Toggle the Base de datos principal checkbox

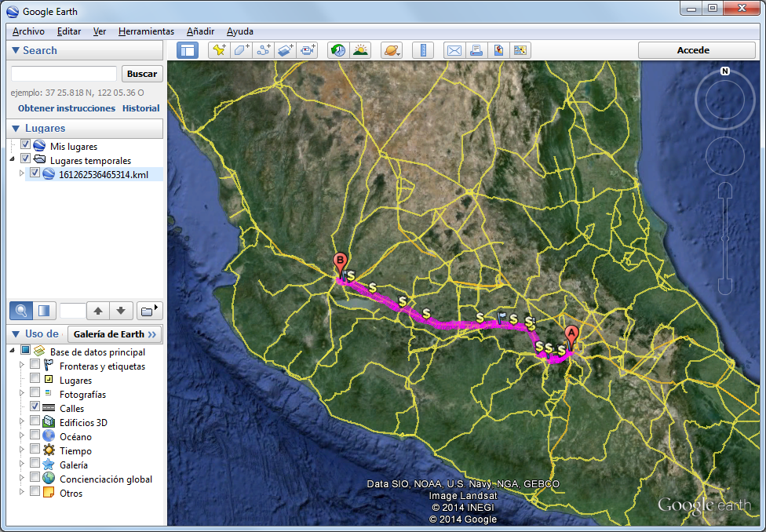[25, 350]
